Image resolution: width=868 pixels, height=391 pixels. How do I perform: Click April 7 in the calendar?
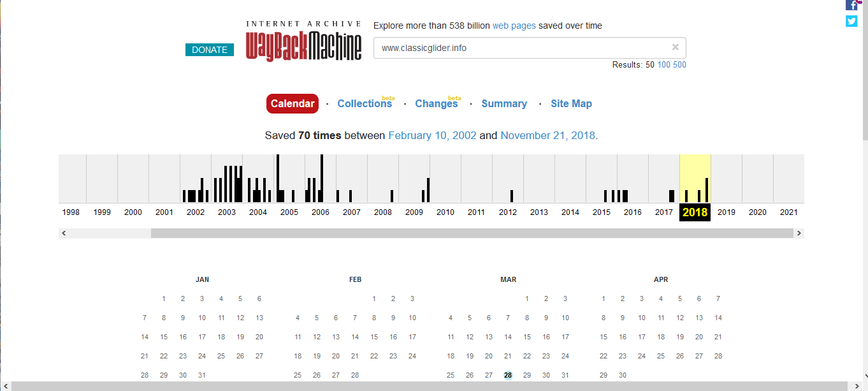[718, 299]
